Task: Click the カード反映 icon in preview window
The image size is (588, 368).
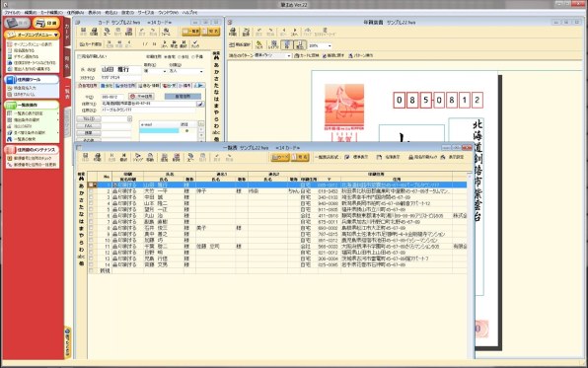Action: (x=307, y=55)
